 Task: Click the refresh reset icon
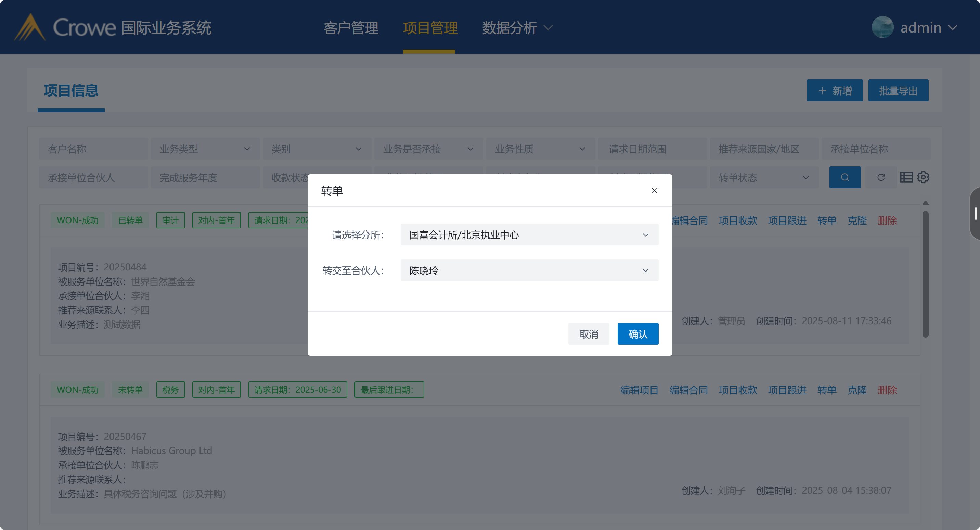point(881,177)
